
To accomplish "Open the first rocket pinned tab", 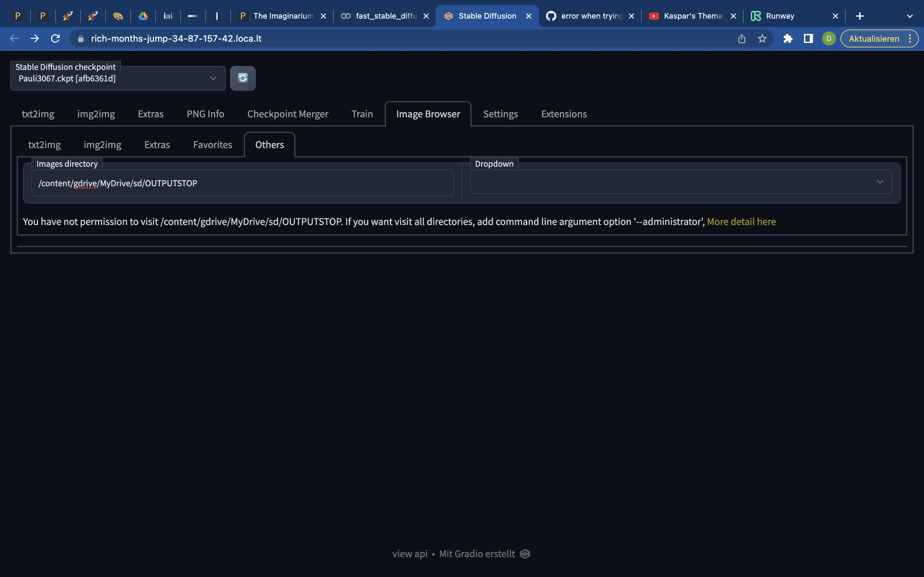I will click(68, 16).
